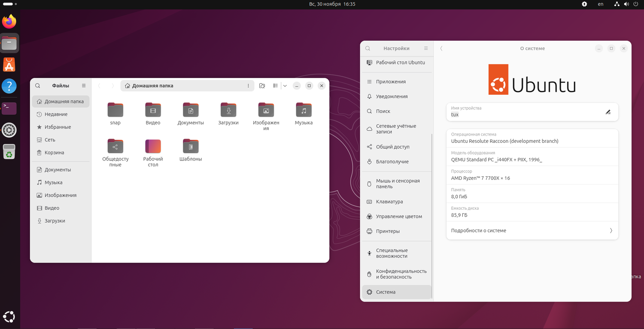This screenshot has height=329, width=644.
Task: Select Принтеры in the Settings sidebar
Action: click(x=396, y=231)
